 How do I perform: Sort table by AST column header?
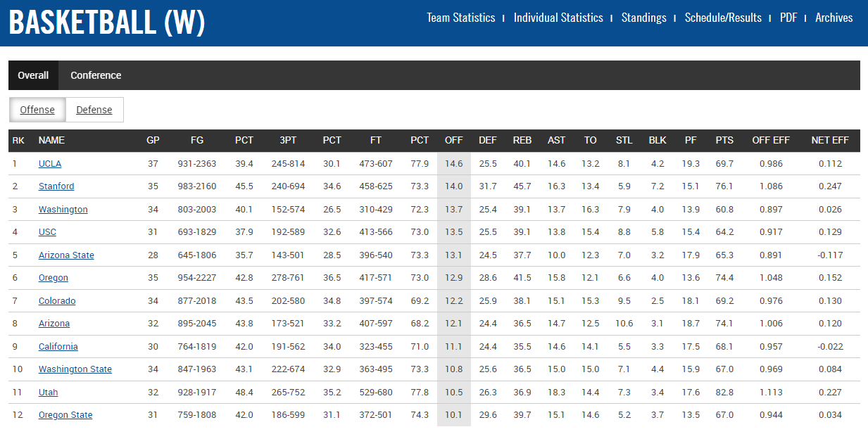click(556, 141)
